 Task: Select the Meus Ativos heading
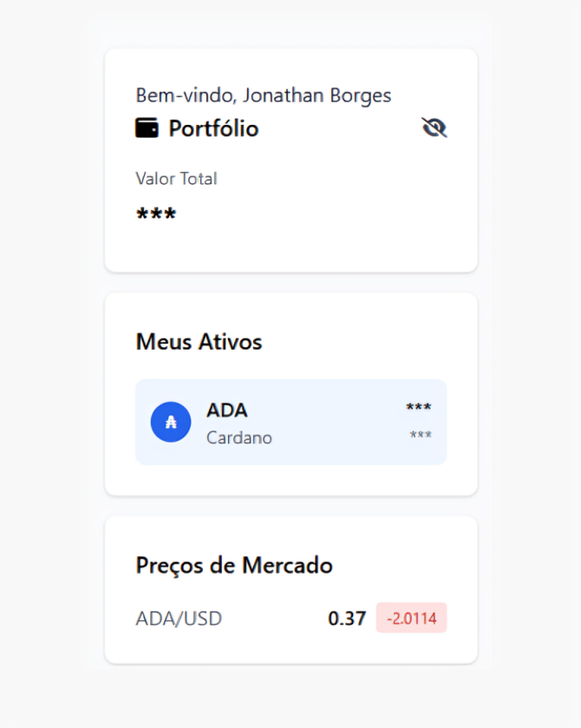tap(198, 342)
